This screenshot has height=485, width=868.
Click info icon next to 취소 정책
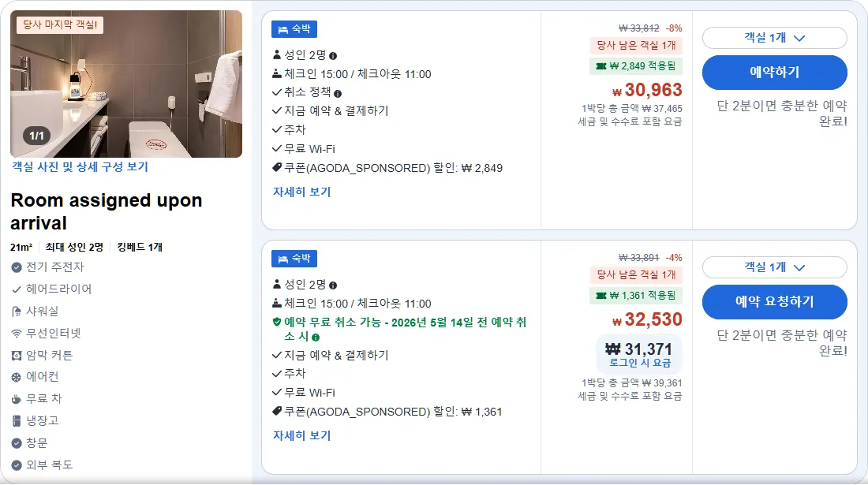click(x=338, y=94)
